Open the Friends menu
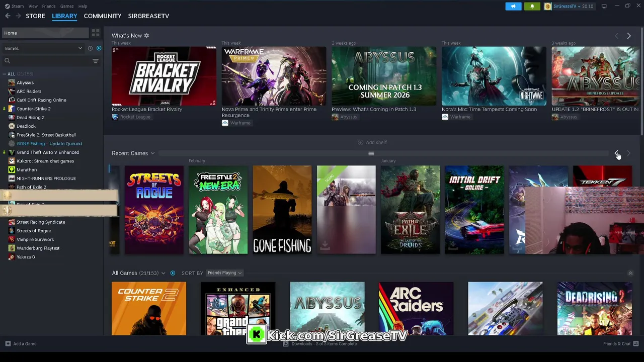Image resolution: width=644 pixels, height=362 pixels. (49, 6)
